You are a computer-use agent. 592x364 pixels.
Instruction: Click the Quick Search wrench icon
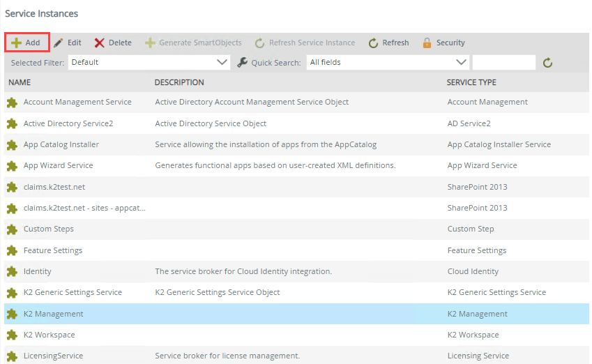243,62
